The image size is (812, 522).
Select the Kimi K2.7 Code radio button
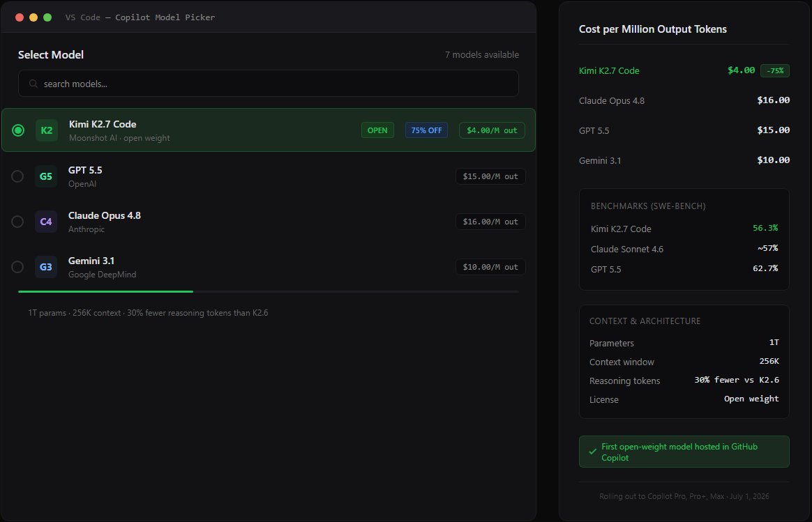(18, 130)
